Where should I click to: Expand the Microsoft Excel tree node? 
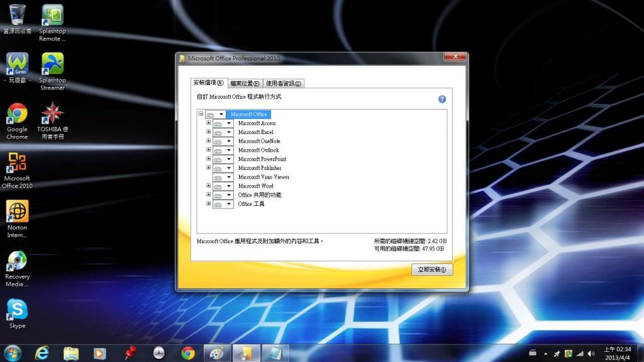(x=208, y=132)
